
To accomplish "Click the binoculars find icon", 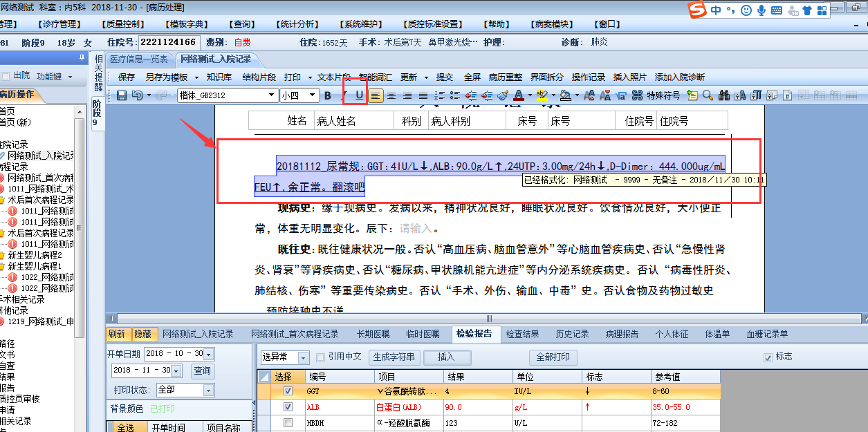I will (x=724, y=95).
